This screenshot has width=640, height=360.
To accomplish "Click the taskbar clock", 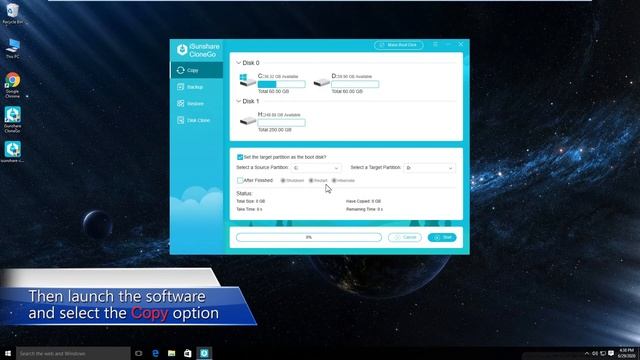I will tap(627, 353).
